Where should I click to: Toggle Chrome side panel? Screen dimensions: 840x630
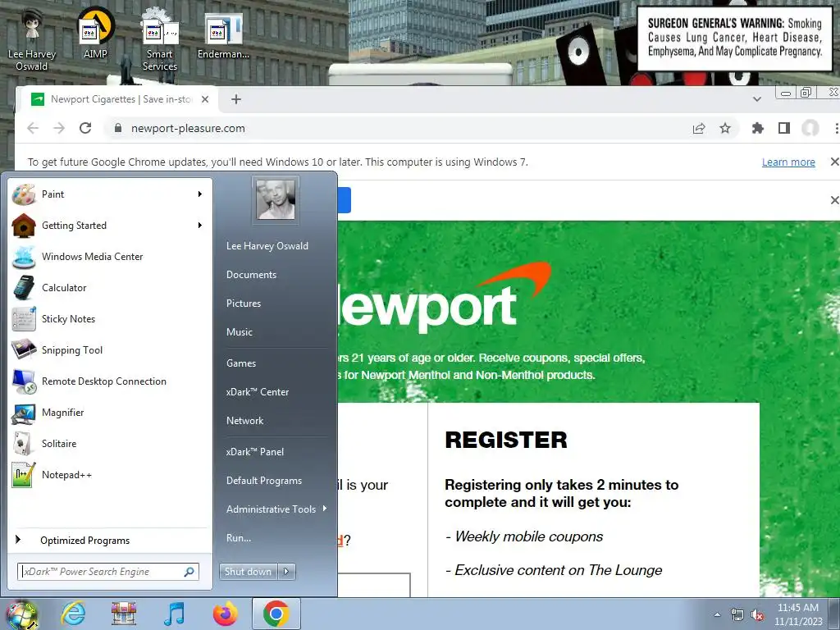click(x=783, y=128)
